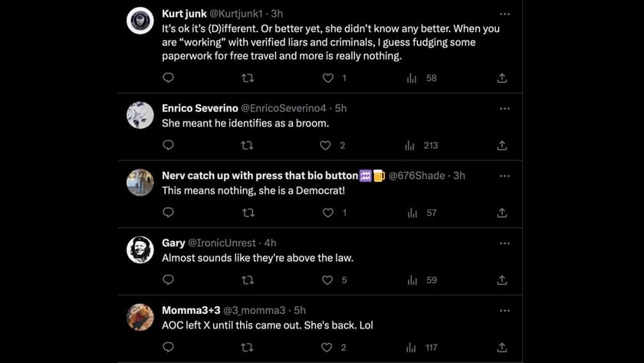
Task: Like the 'she is a Democrat' tweet
Action: pos(327,213)
